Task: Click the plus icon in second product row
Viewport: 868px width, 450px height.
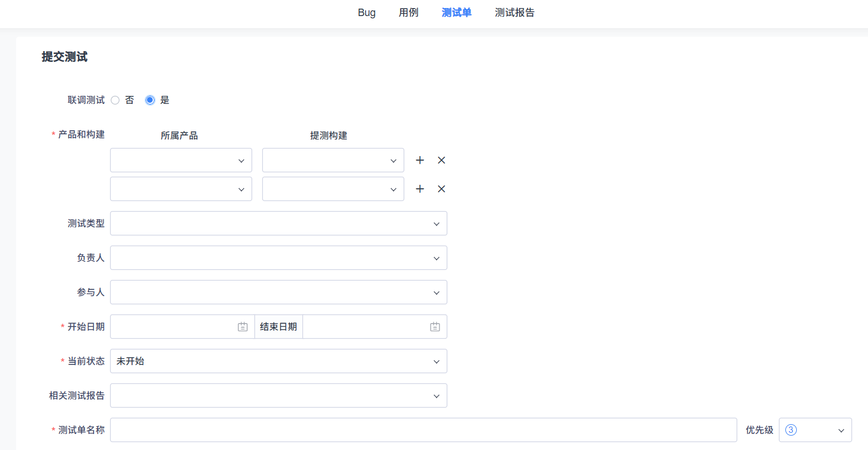Action: [x=420, y=189]
